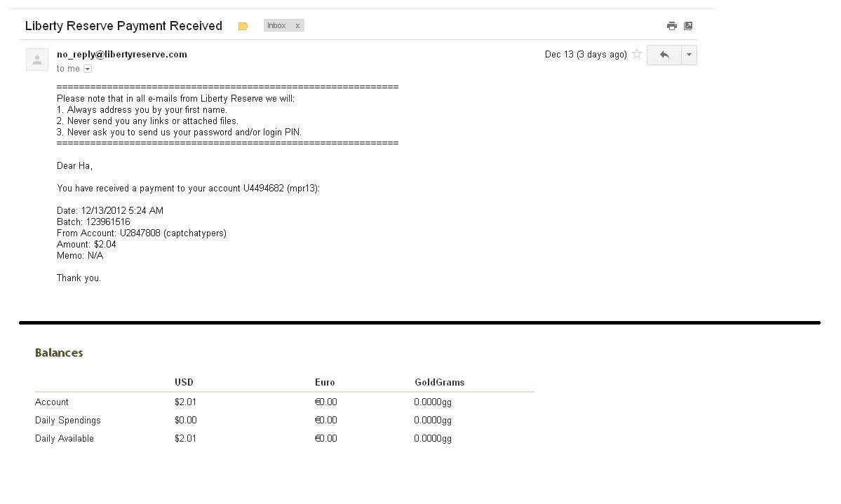
Task: Open the More options dropdown beside Reply
Action: pyautogui.click(x=689, y=55)
